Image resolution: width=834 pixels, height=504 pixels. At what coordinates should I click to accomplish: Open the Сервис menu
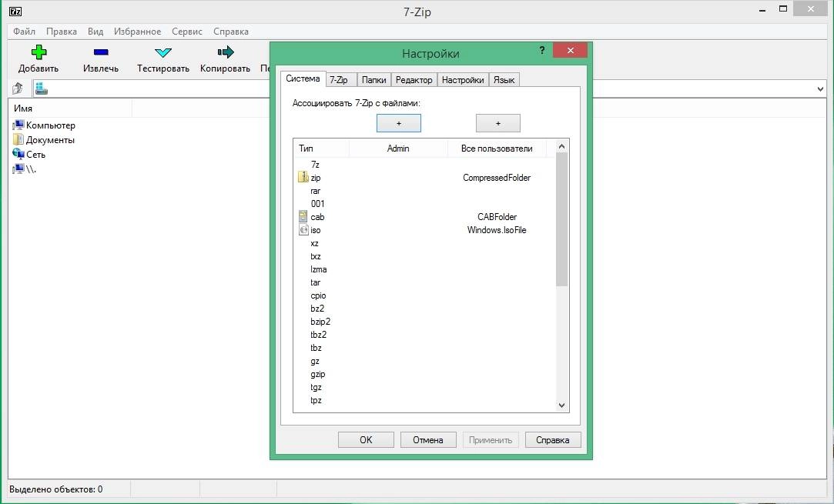point(186,32)
